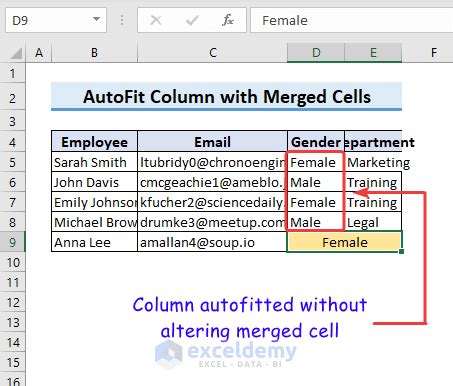This screenshot has height=386, width=453.
Task: Select the Emily Johnson cell
Action: (94, 202)
